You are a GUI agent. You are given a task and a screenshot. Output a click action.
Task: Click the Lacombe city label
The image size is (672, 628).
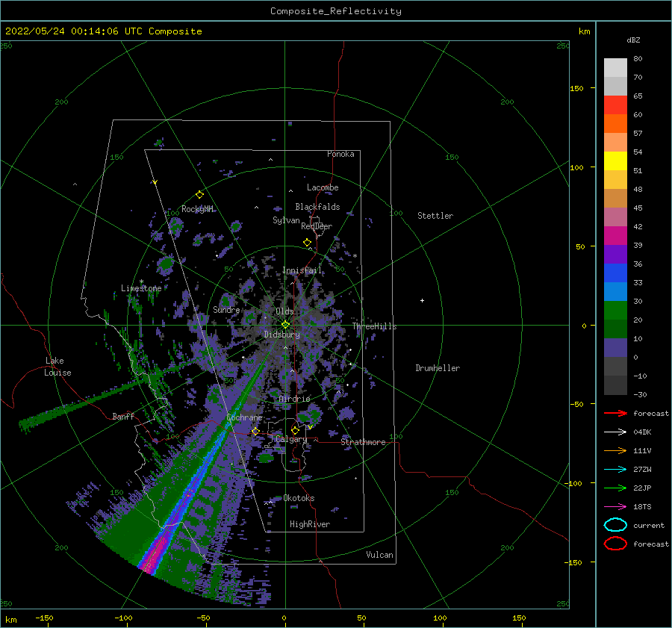pos(323,187)
